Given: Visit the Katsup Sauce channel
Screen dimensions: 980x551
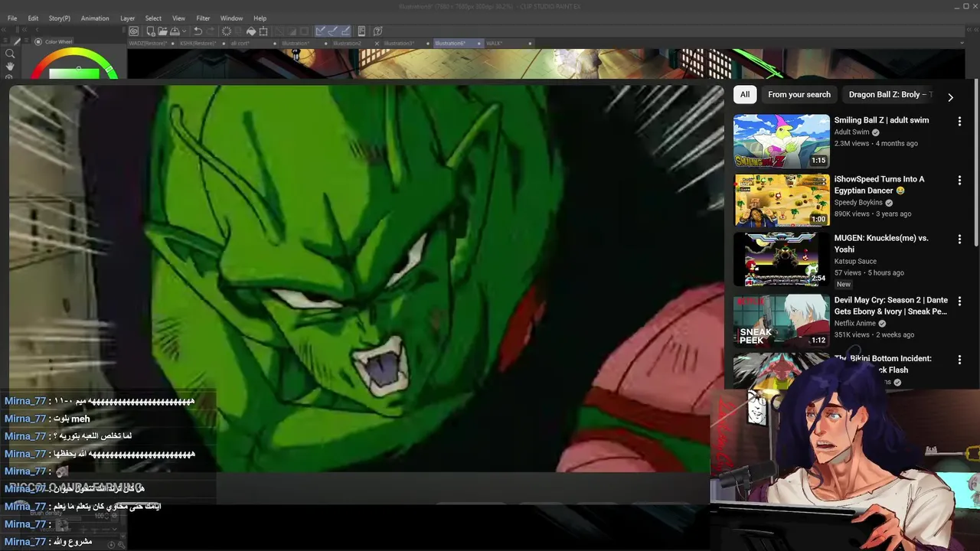Looking at the screenshot, I should pyautogui.click(x=855, y=261).
